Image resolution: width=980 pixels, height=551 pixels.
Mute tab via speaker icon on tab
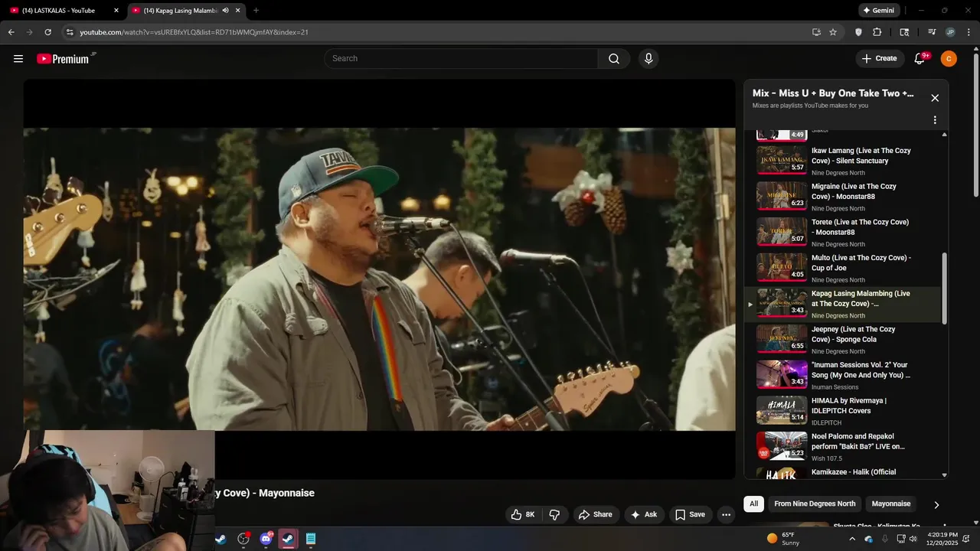[x=227, y=11]
